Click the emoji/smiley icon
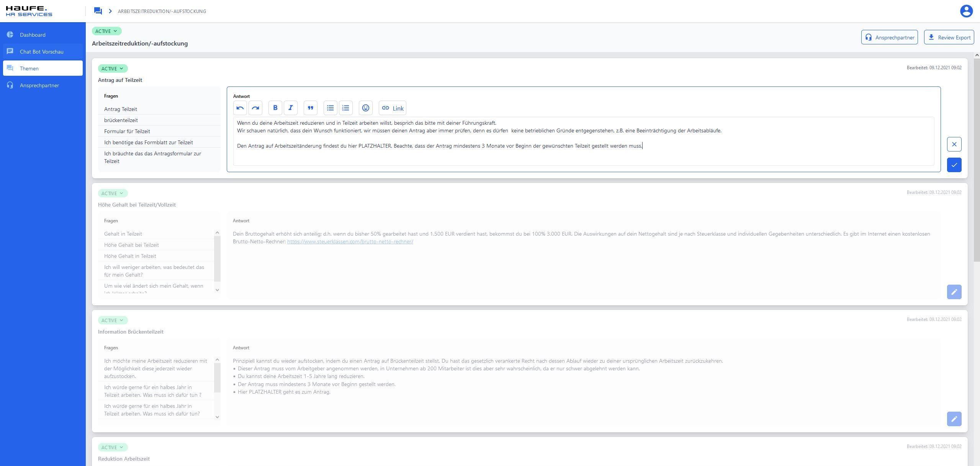The image size is (980, 466). (366, 108)
